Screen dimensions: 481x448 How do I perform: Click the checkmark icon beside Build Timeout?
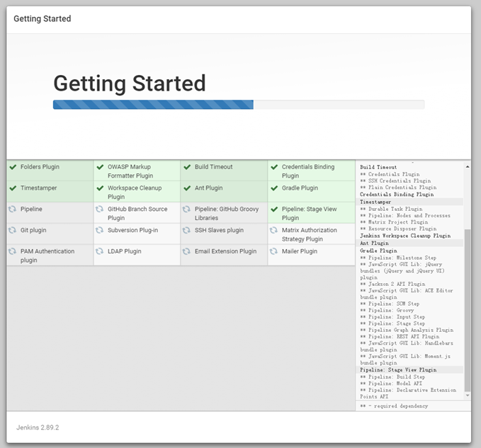point(187,168)
